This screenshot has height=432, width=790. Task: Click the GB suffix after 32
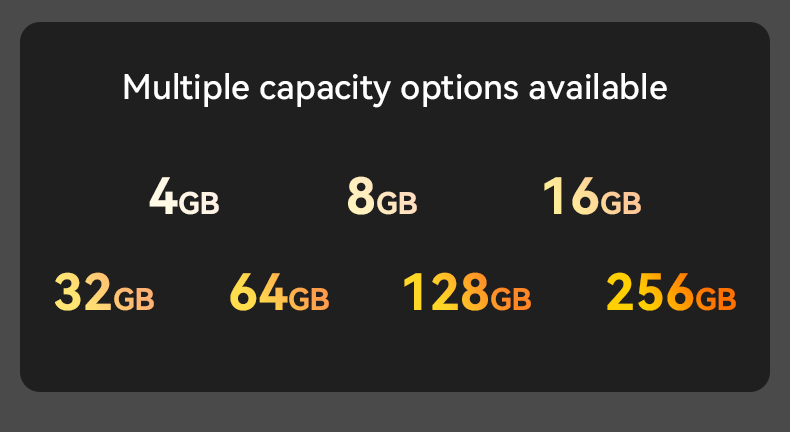pos(134,299)
